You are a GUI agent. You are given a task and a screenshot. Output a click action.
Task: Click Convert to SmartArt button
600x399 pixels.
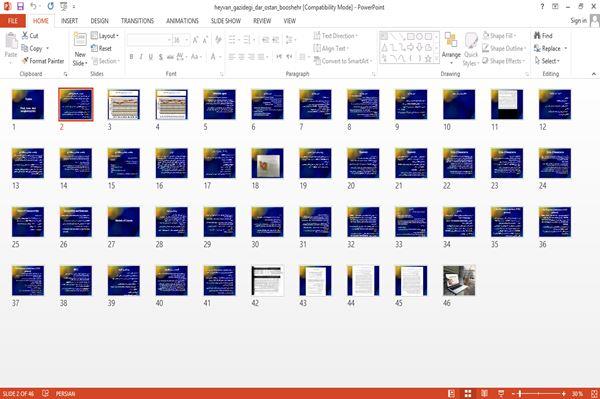(342, 60)
